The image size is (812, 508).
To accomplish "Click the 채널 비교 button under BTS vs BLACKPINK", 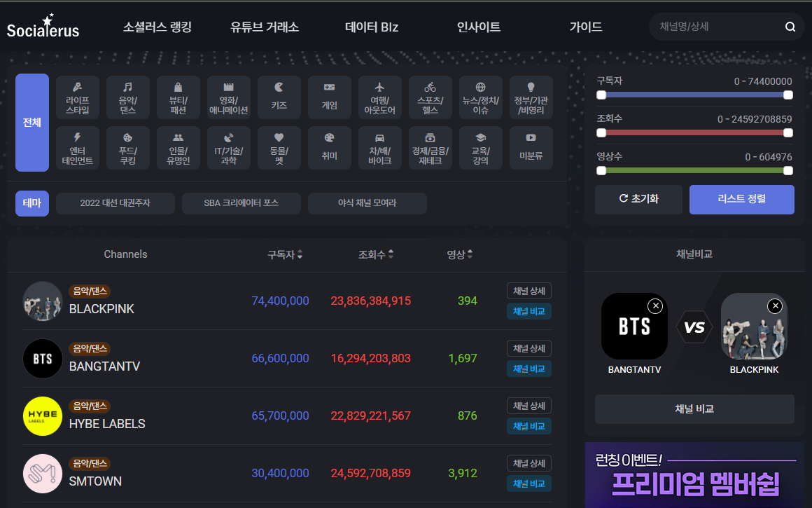I will (x=694, y=409).
